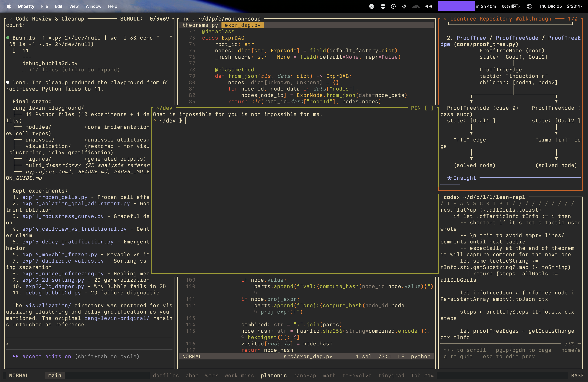
Task: Click the date and time in menu bar
Action: click(561, 6)
